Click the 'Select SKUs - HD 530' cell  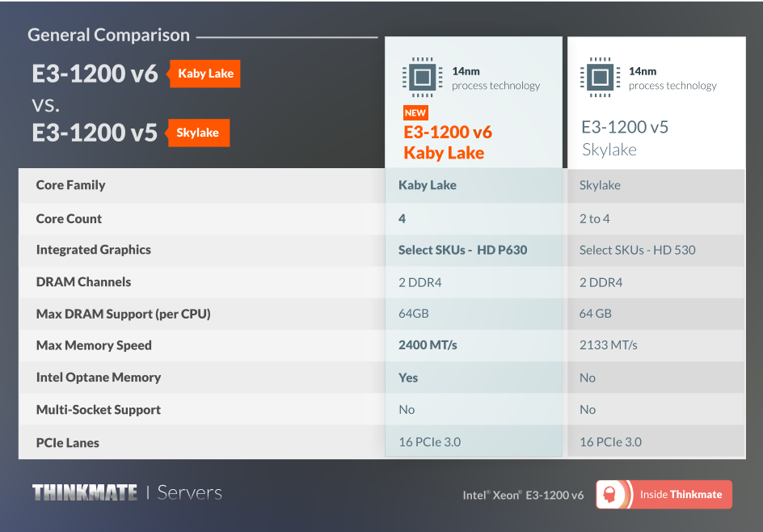coord(637,250)
